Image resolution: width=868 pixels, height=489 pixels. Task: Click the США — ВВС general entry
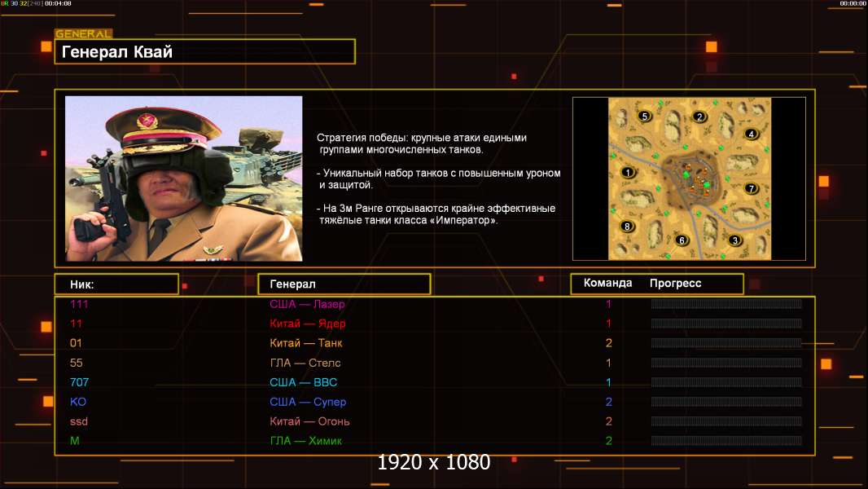click(304, 382)
